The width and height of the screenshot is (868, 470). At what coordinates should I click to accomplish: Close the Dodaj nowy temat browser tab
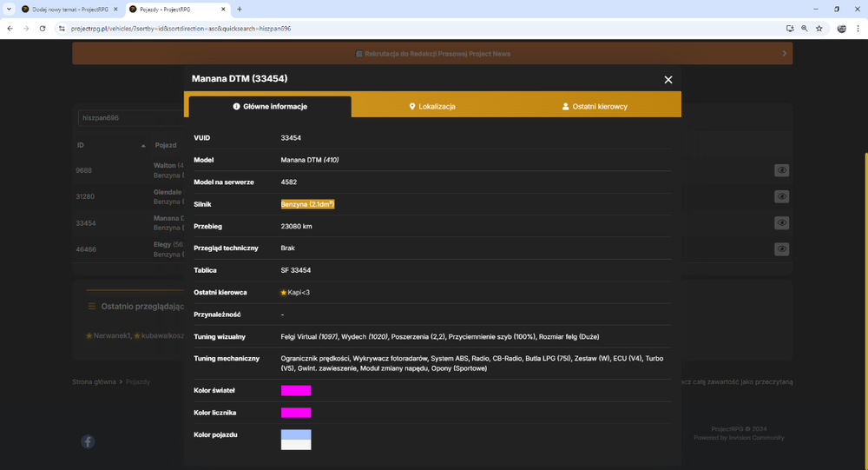[x=115, y=10]
